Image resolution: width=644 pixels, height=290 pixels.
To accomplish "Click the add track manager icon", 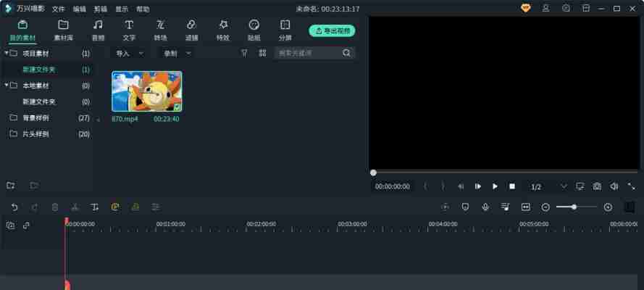I will point(11,225).
